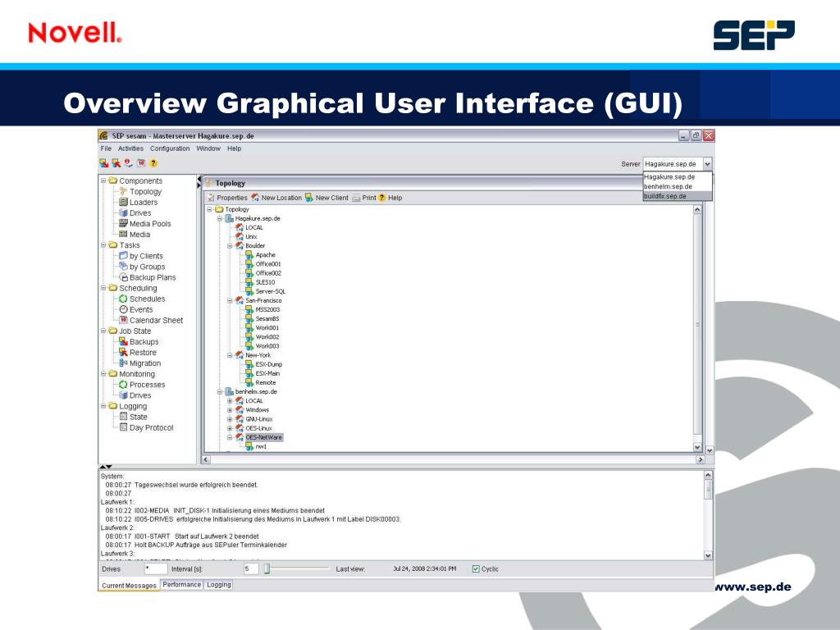Click Help in Topology toolbar
Viewport: 840px width, 630px height.
tap(390, 198)
